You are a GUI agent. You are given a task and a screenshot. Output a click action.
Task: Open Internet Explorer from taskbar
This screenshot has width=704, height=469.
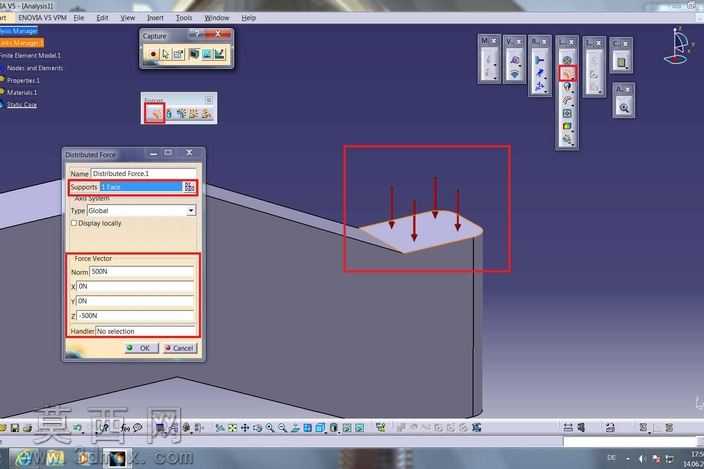(x=24, y=458)
